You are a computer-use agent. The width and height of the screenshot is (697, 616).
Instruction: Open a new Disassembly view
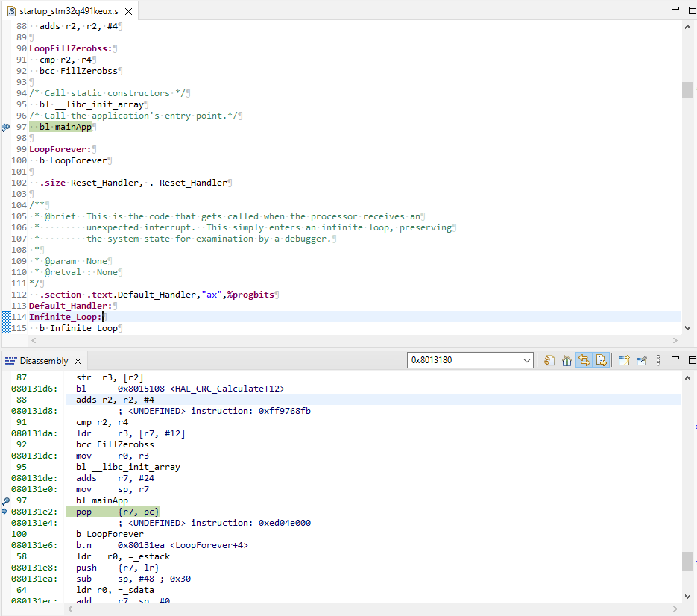point(624,360)
